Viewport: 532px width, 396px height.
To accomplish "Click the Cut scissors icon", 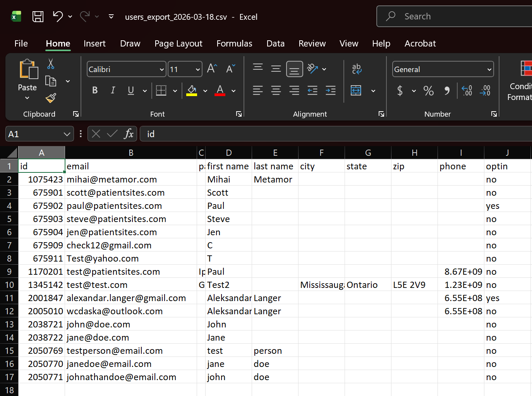I will point(51,64).
